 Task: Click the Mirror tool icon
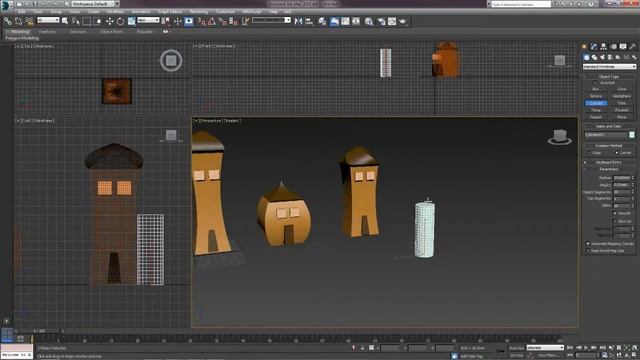click(298, 21)
